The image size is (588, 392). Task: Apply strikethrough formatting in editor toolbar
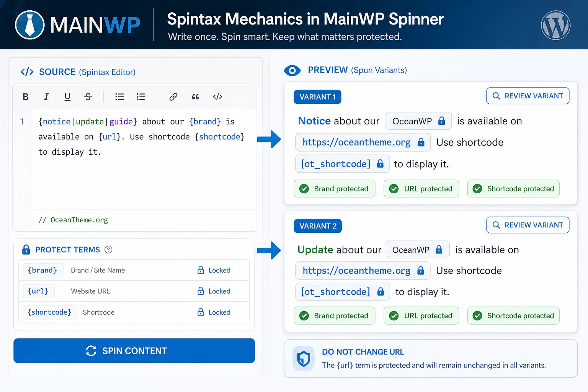pyautogui.click(x=88, y=97)
